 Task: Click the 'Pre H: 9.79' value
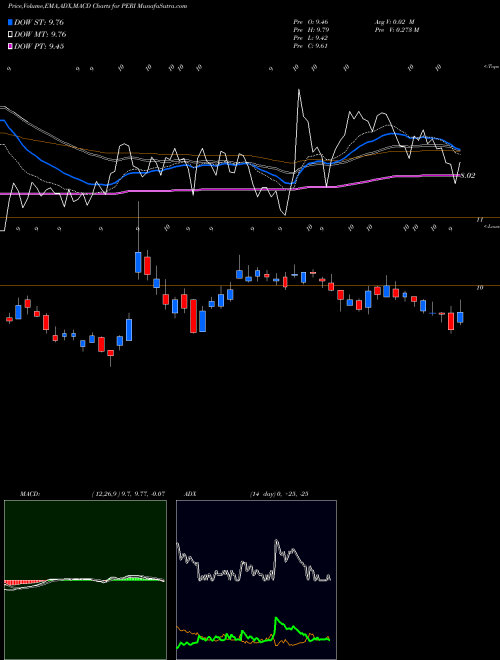(311, 30)
